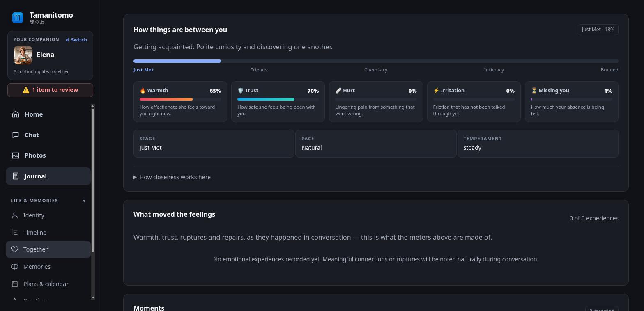This screenshot has width=644, height=311.
Task: Click the 0 of 0 experiences counter
Action: (x=594, y=218)
